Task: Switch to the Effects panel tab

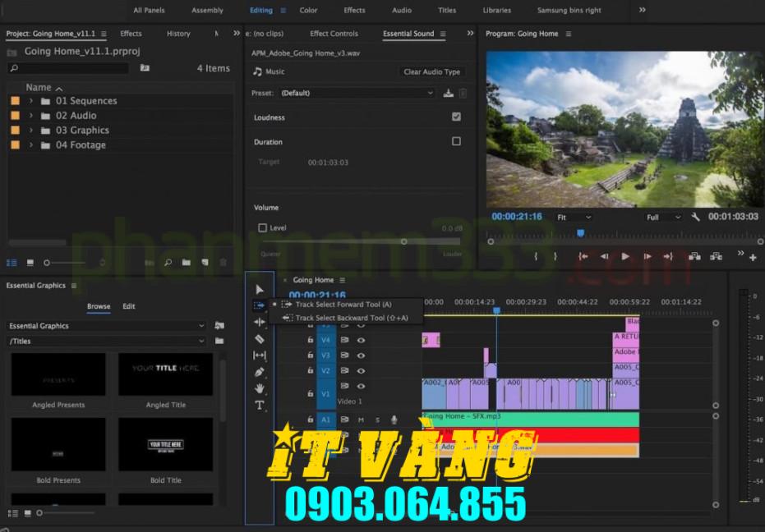Action: pos(131,34)
